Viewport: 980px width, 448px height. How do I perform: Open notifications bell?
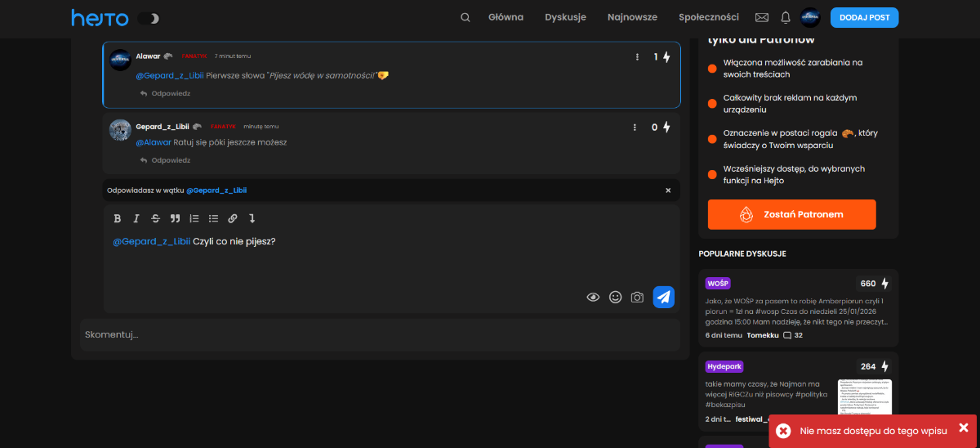coord(786,17)
